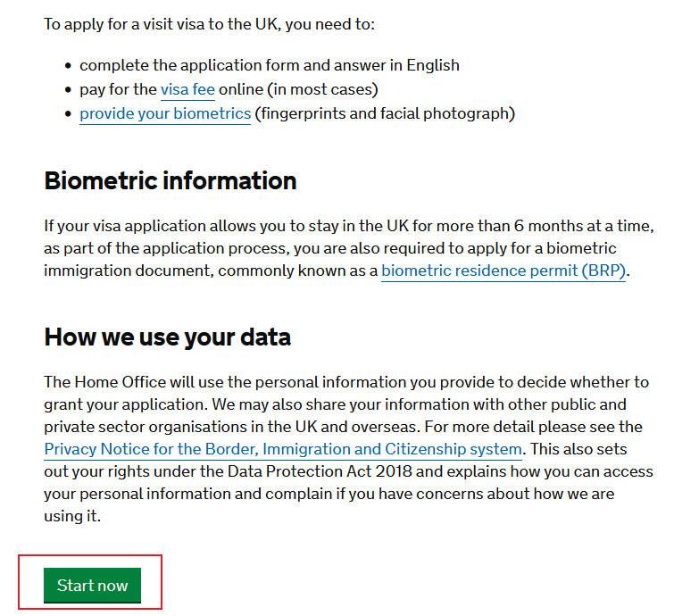Follow the provide your biometrics link
The image size is (674, 616).
tap(165, 113)
